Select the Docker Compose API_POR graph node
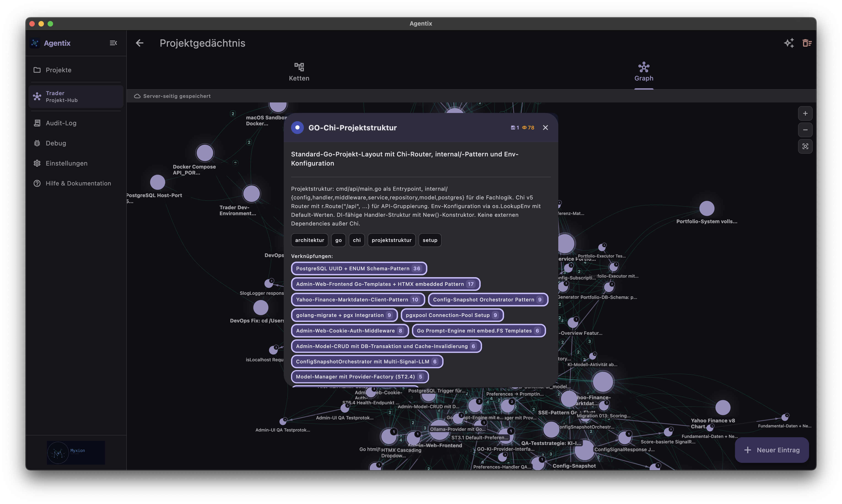 205,153
